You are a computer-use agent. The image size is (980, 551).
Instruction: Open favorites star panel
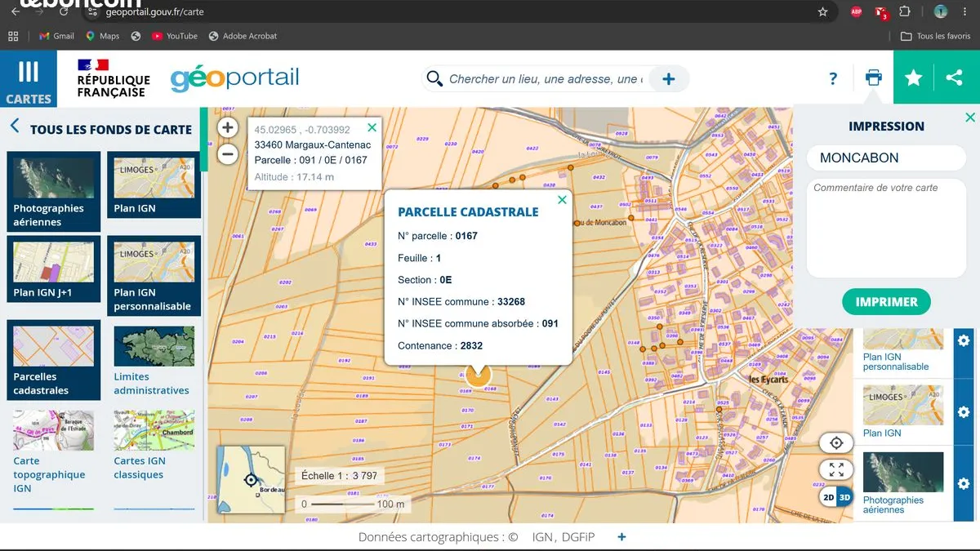click(914, 78)
